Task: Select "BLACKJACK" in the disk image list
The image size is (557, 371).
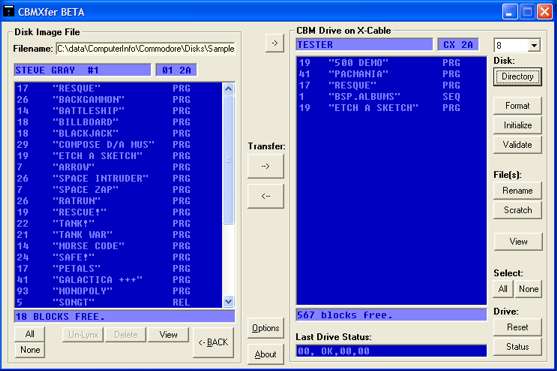Action: pyautogui.click(x=118, y=133)
